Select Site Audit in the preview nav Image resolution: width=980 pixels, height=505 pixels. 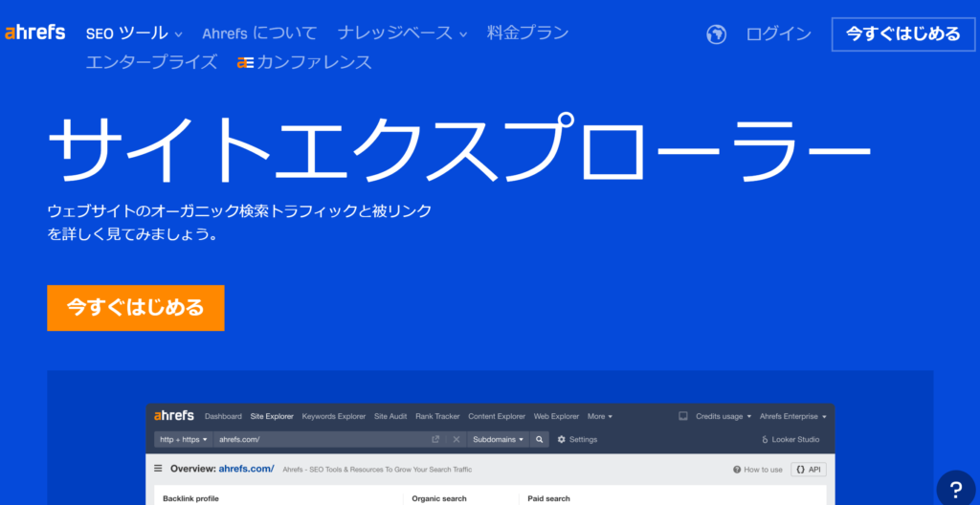point(390,416)
